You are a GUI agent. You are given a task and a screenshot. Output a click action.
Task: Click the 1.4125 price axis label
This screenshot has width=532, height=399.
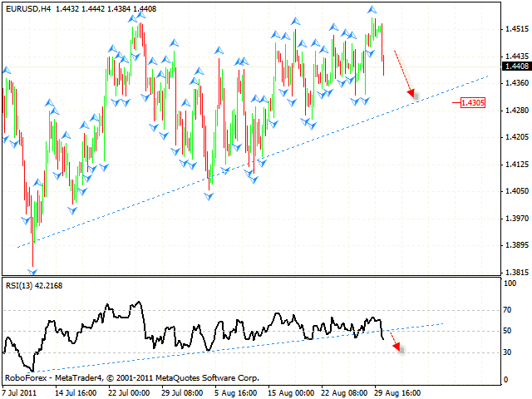point(516,164)
